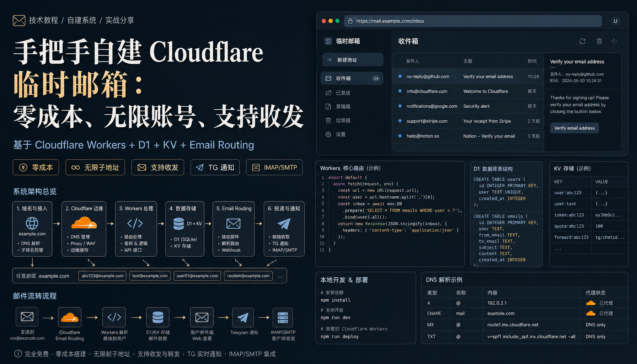Click the IMAP/SMTP server icon in the flow
The height and width of the screenshot is (364, 637).
[x=283, y=317]
